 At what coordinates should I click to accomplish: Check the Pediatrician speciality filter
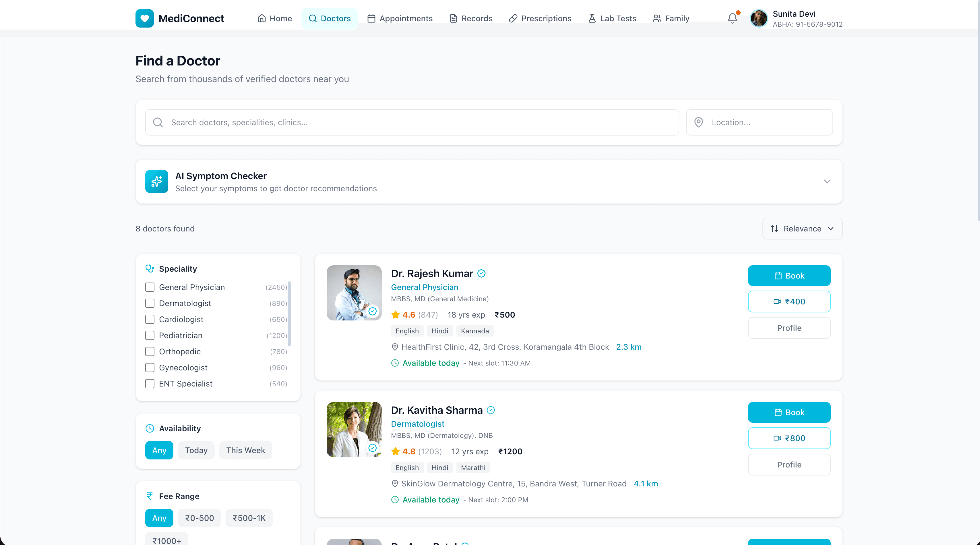(150, 335)
